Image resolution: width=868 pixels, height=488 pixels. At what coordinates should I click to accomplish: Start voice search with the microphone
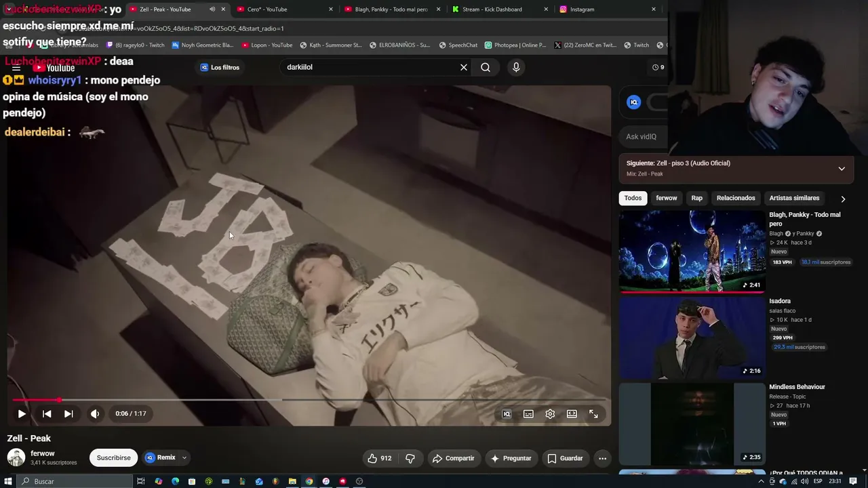[516, 67]
